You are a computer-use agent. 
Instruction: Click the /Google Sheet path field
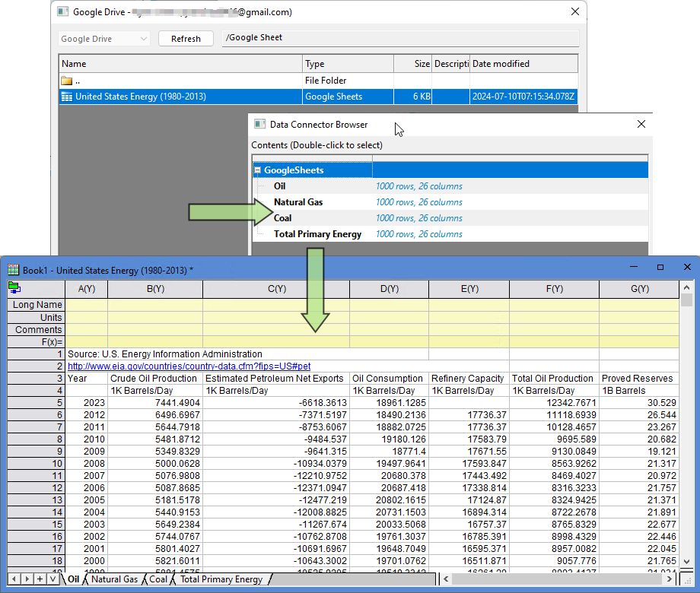point(400,38)
